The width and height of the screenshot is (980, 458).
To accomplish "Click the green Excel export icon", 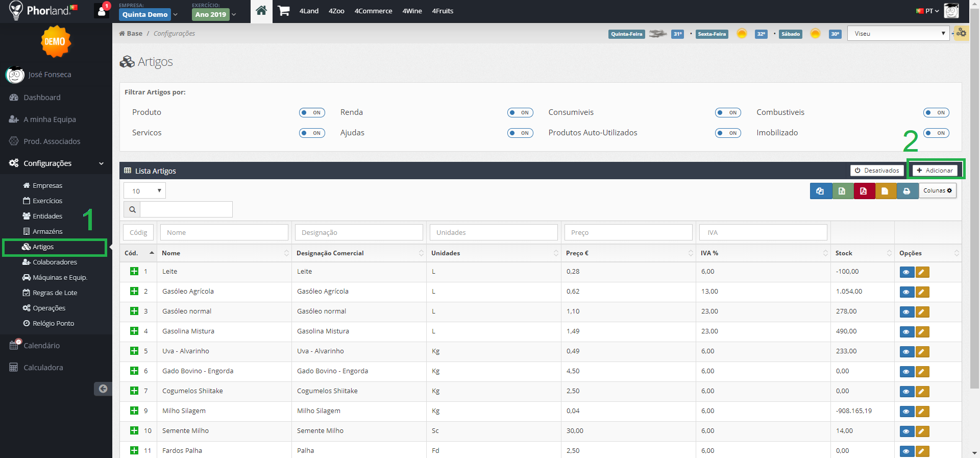I will tap(842, 191).
